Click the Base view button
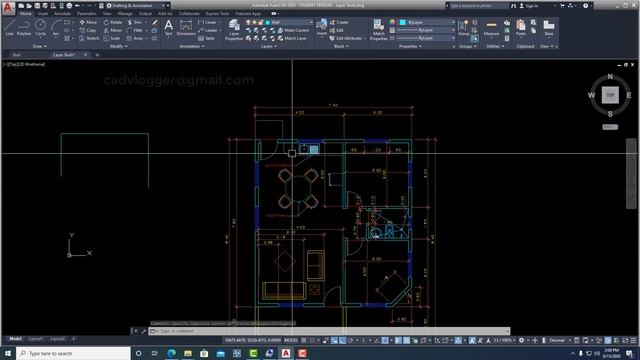Viewport: 640px width, 360px height. (549, 28)
